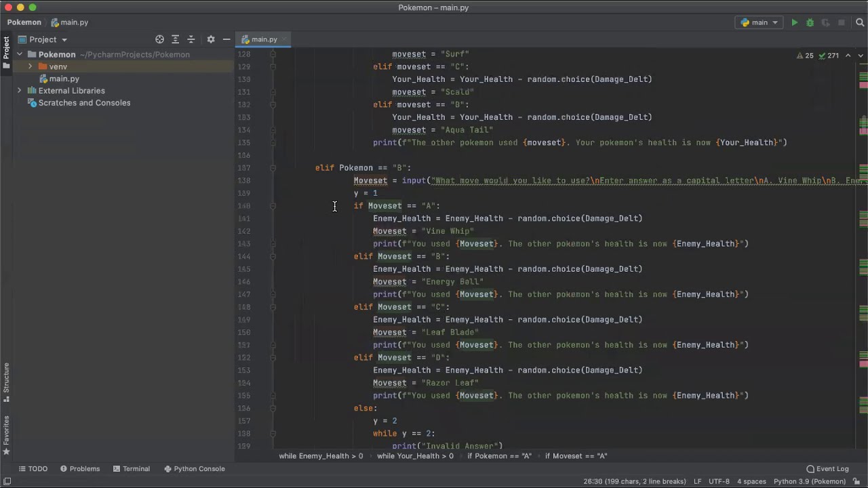
Task: Fold the 'elif Pokemon == "B"' block at line 137
Action: 273,168
